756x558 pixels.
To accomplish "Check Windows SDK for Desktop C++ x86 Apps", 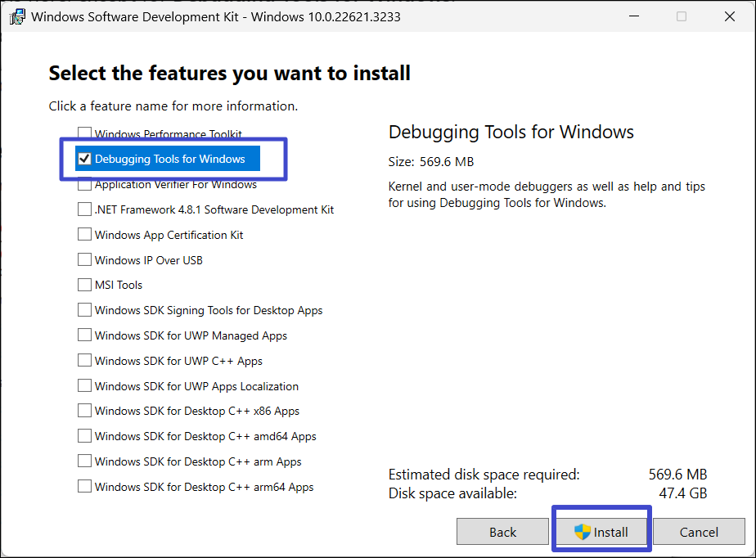I will click(84, 411).
